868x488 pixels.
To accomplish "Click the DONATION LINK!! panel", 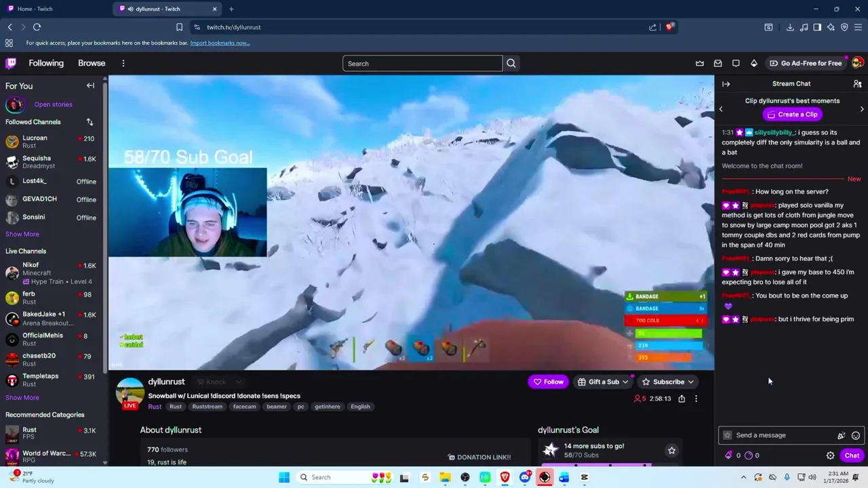I will [479, 457].
